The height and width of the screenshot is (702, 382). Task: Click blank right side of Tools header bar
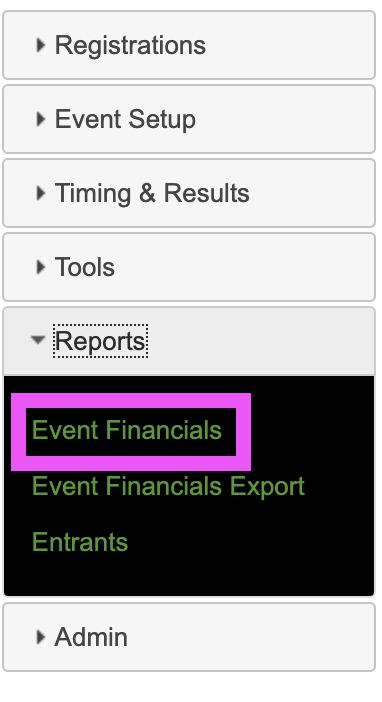point(269,267)
